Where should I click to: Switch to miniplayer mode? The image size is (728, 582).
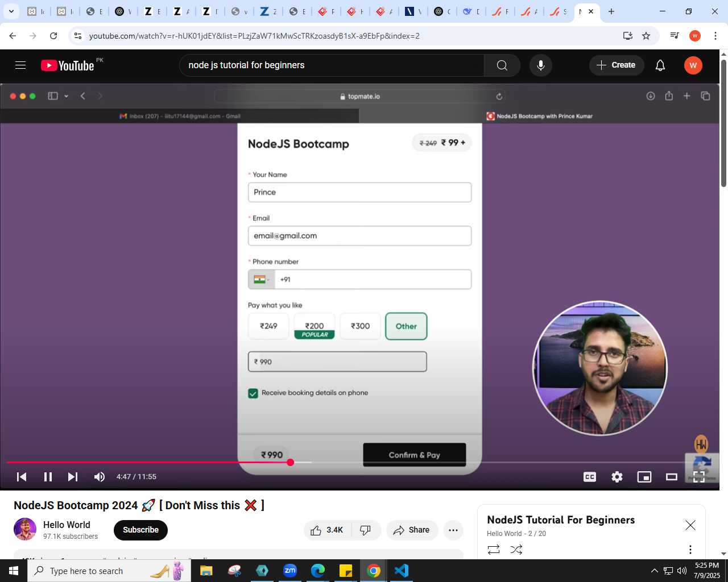[644, 477]
